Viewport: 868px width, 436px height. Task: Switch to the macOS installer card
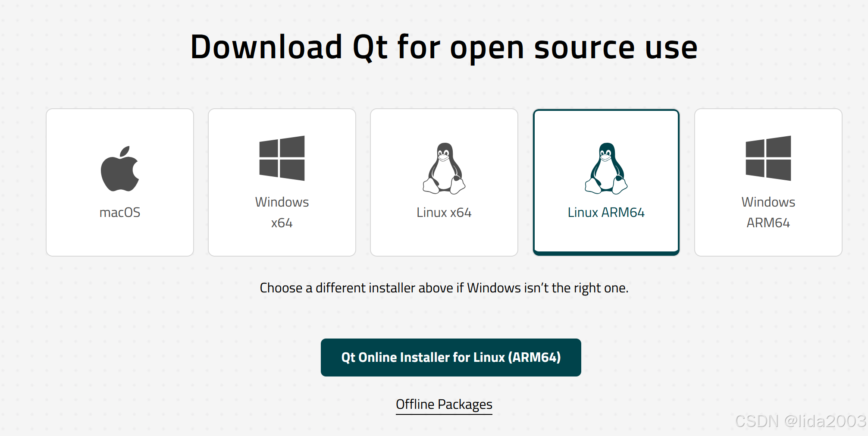click(120, 182)
